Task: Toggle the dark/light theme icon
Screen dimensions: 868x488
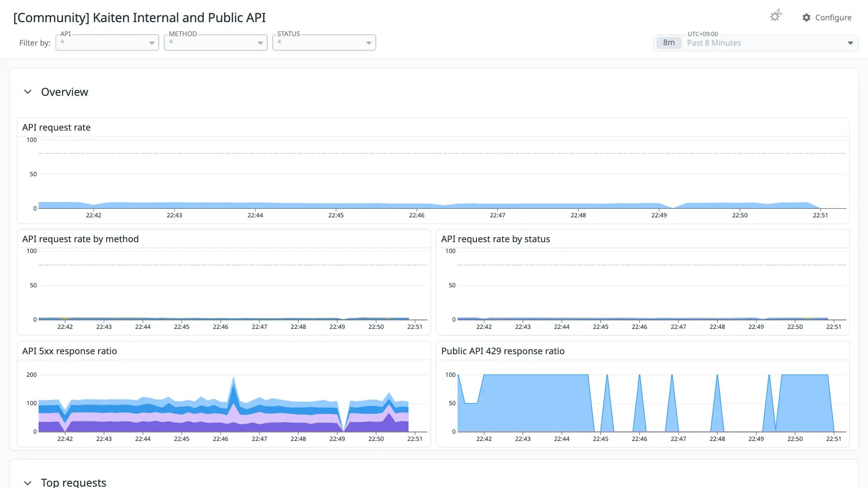Action: (x=776, y=16)
